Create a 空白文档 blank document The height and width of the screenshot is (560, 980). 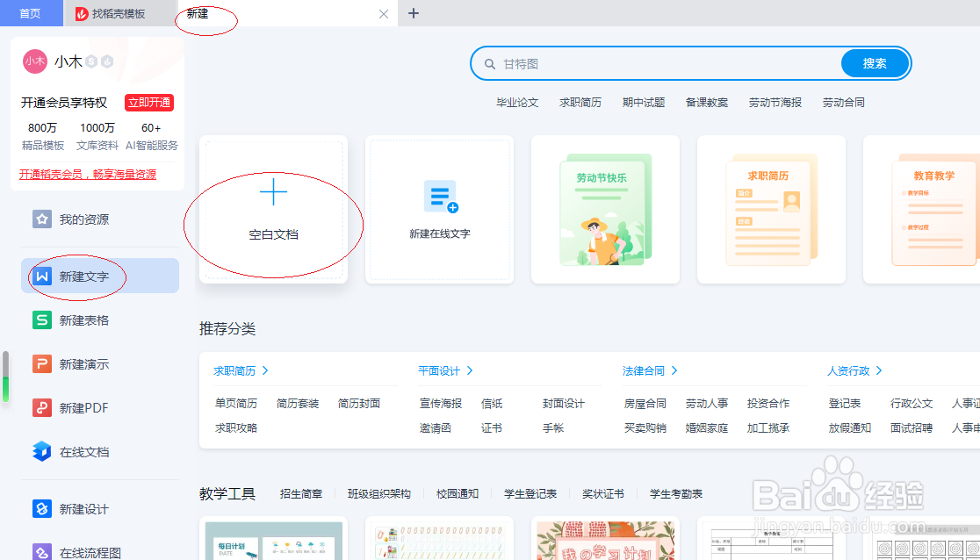[x=273, y=210]
